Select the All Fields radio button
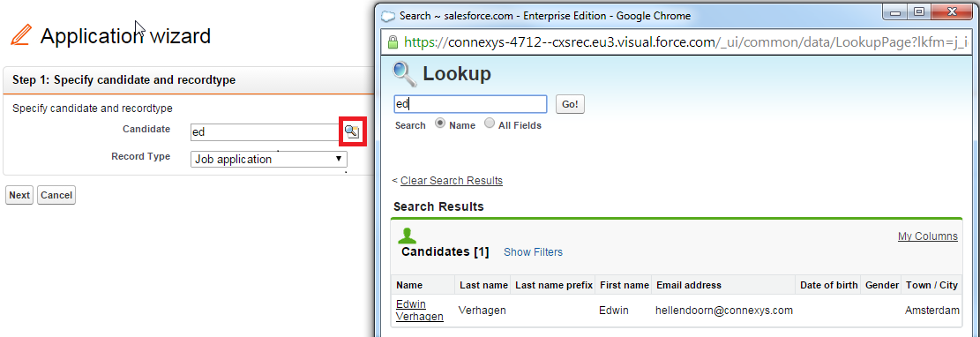This screenshot has width=980, height=337. click(x=490, y=124)
